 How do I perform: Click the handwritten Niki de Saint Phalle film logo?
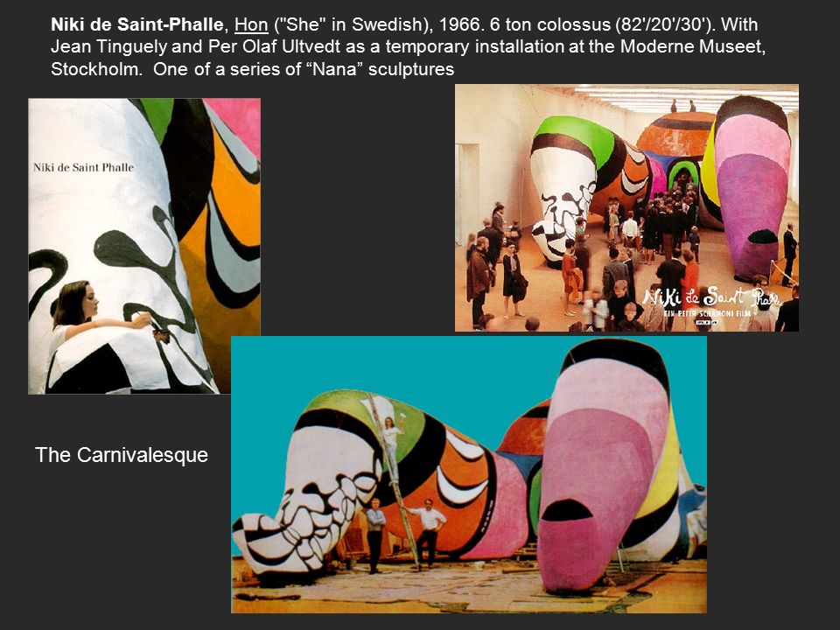point(711,297)
